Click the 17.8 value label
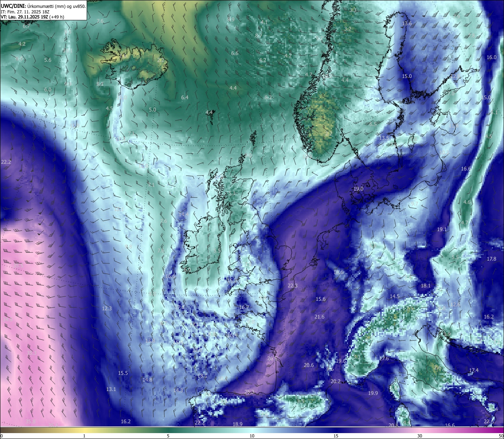504x439 pixels. point(491,259)
